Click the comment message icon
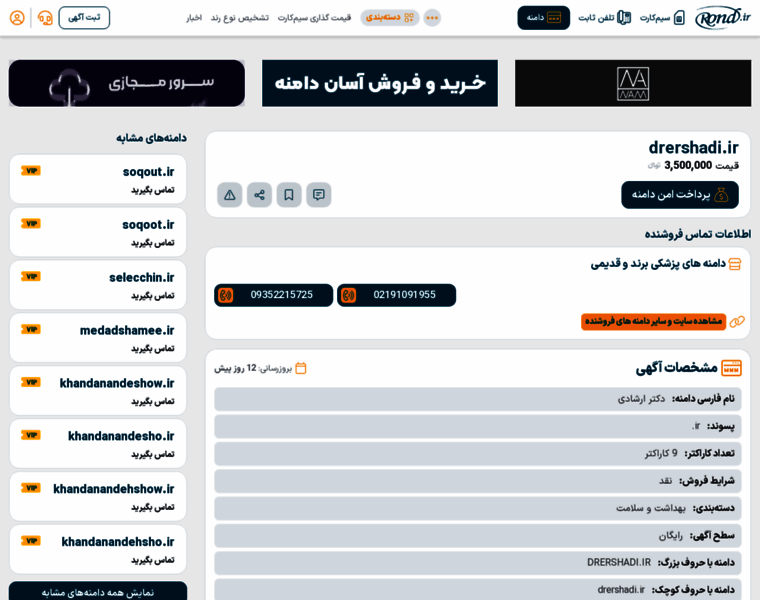The width and height of the screenshot is (760, 600). (x=318, y=195)
